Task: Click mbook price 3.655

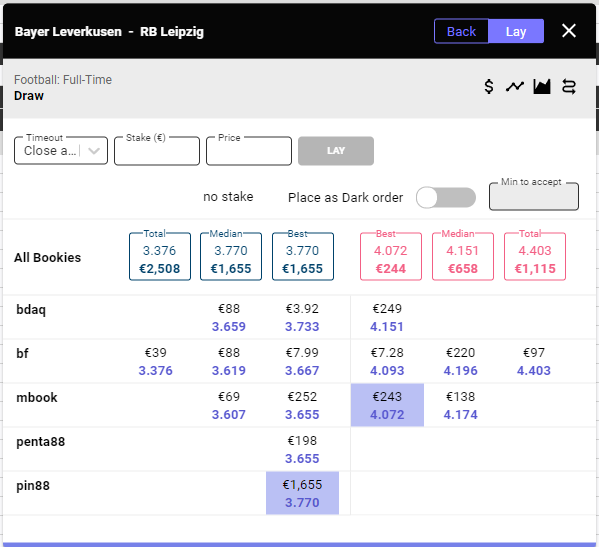Action: click(x=302, y=414)
